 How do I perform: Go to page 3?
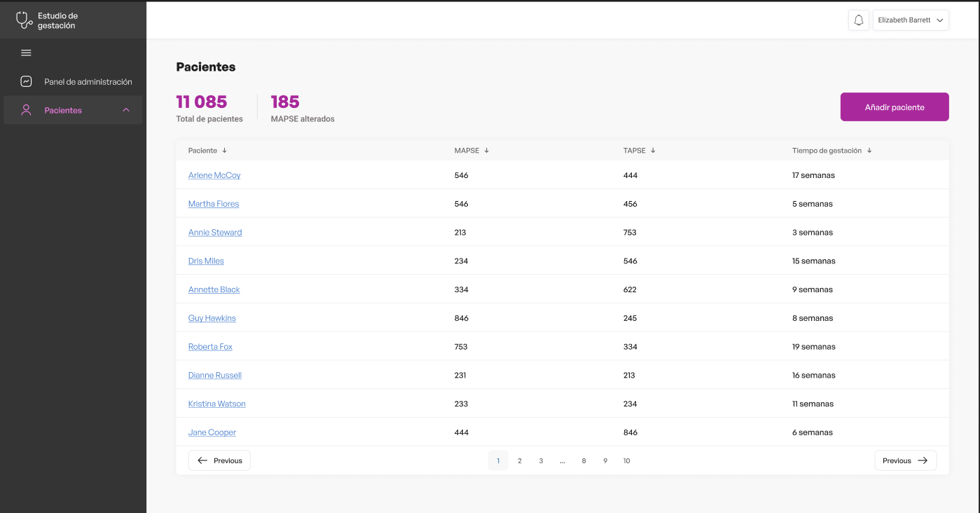541,460
